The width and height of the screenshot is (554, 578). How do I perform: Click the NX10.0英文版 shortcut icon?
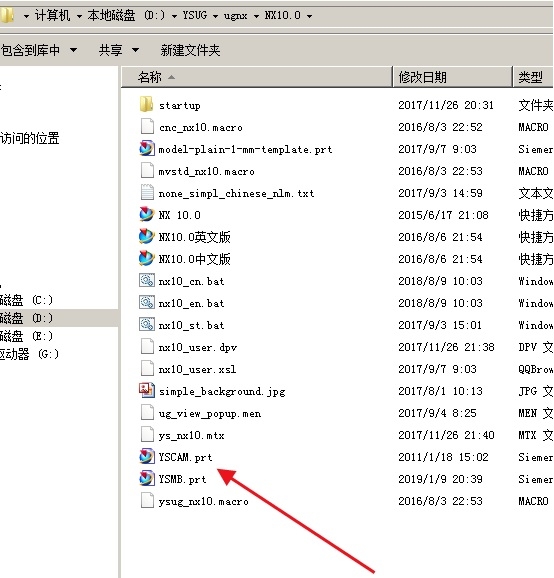click(147, 237)
